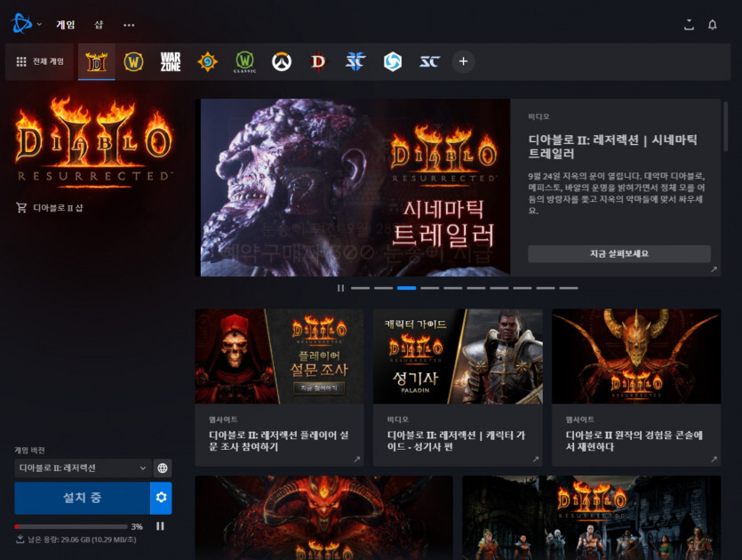Screen dimensions: 742x560
Task: Open external arrow on console card
Action: click(x=714, y=460)
